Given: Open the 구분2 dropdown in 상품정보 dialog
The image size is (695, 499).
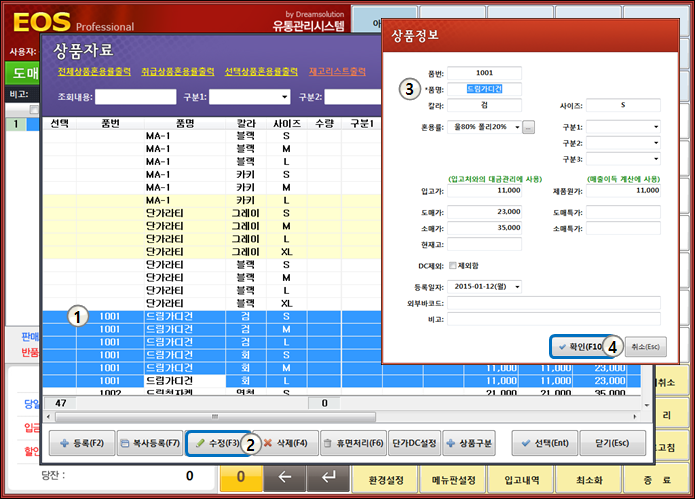Looking at the screenshot, I should pyautogui.click(x=656, y=143).
